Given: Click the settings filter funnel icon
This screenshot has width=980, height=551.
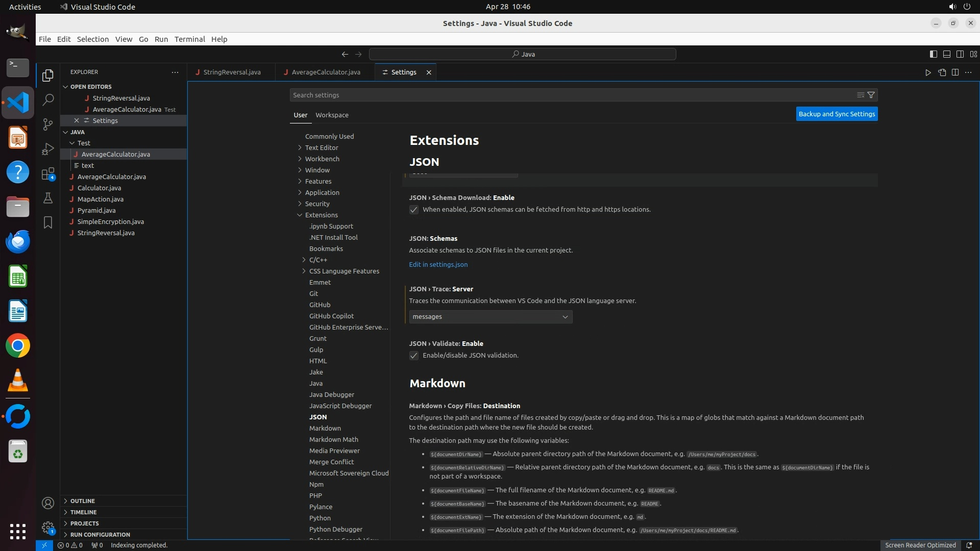Looking at the screenshot, I should [x=871, y=95].
